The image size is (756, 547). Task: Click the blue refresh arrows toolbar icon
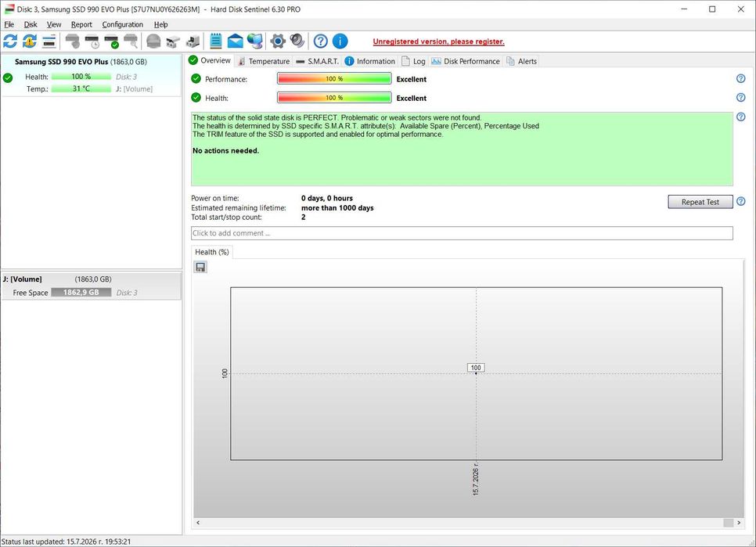pyautogui.click(x=10, y=41)
